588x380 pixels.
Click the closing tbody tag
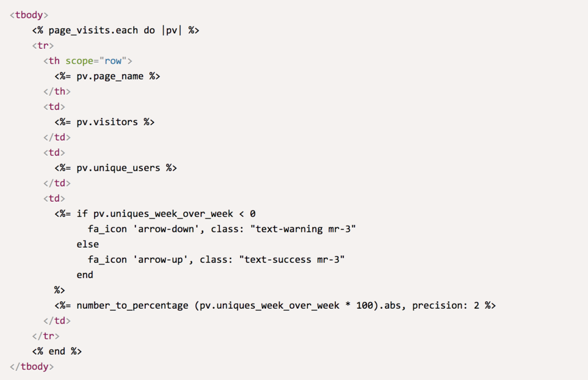coord(32,366)
